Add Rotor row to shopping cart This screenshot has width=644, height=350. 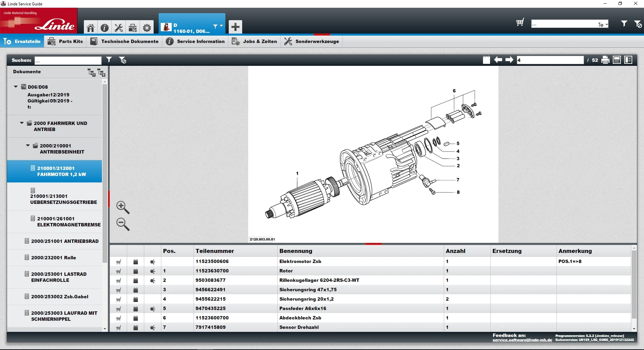click(118, 271)
